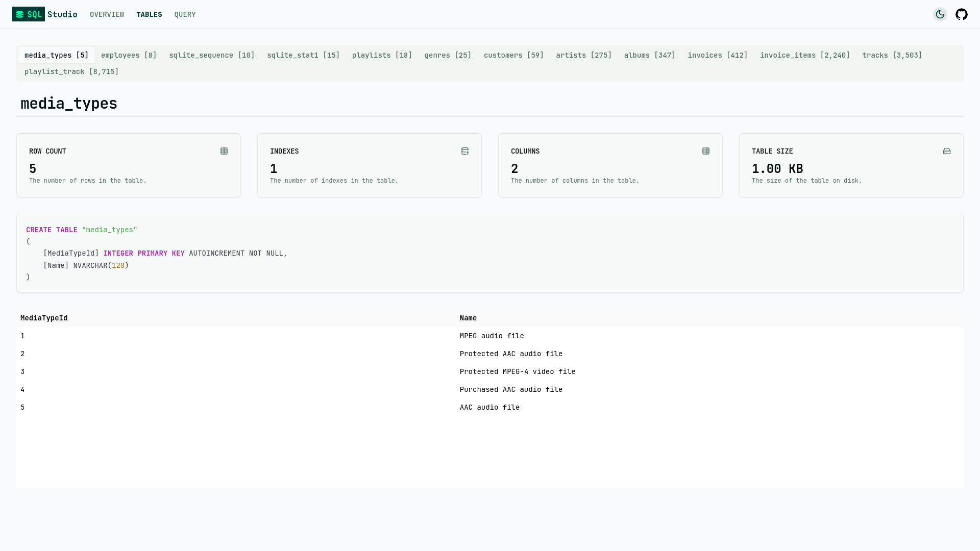This screenshot has width=980, height=551.
Task: Click the MediaTypeId column header
Action: pyautogui.click(x=44, y=318)
